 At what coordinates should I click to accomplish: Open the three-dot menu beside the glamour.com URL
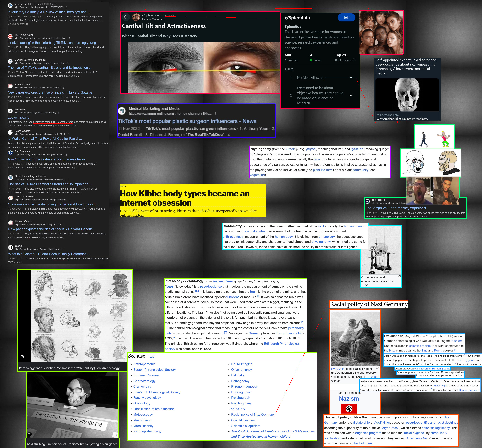pos(64,249)
